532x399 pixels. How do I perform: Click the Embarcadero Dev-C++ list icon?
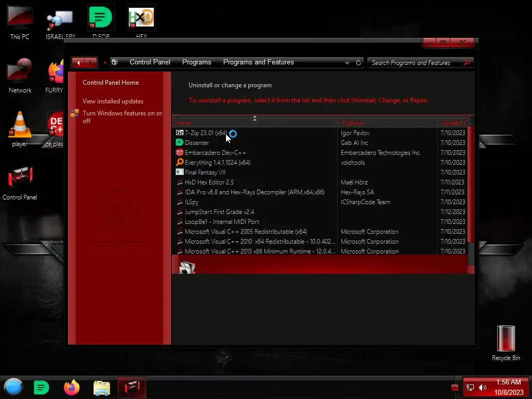pyautogui.click(x=179, y=152)
